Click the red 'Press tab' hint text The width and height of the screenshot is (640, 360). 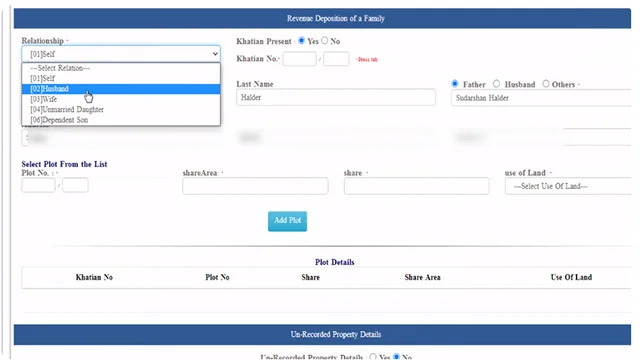coord(367,60)
